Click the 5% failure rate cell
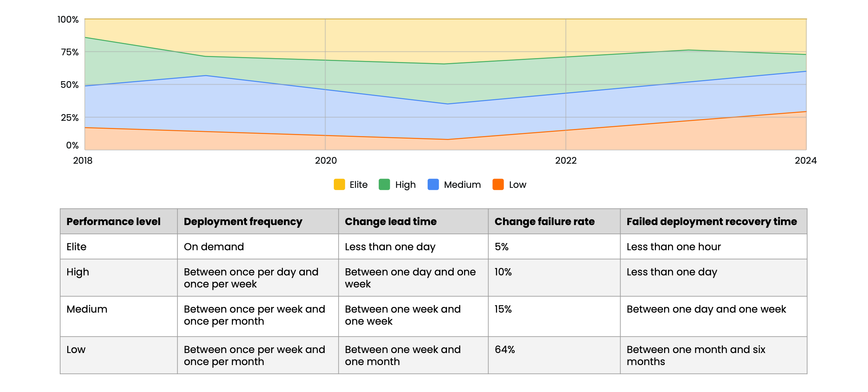The width and height of the screenshot is (868, 392). click(502, 247)
